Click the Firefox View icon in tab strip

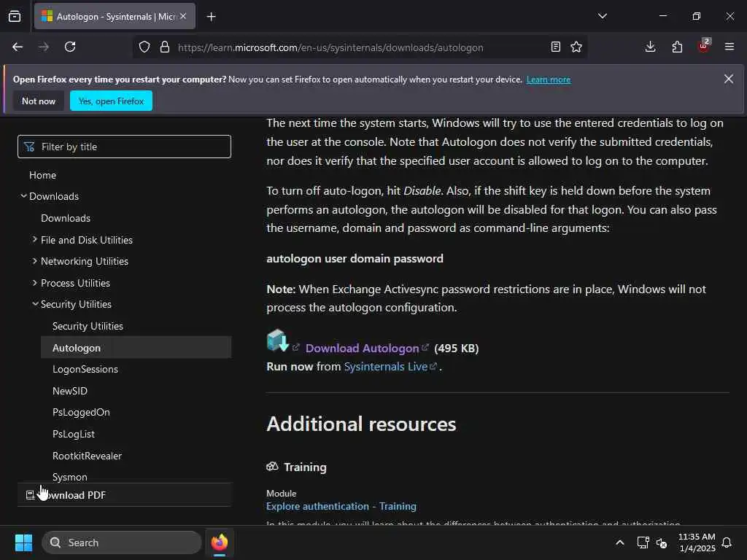click(15, 16)
